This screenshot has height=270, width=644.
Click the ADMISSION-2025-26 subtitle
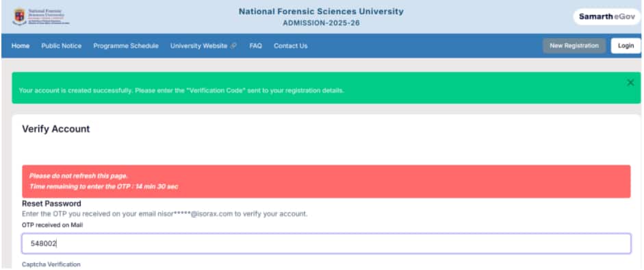pos(321,23)
